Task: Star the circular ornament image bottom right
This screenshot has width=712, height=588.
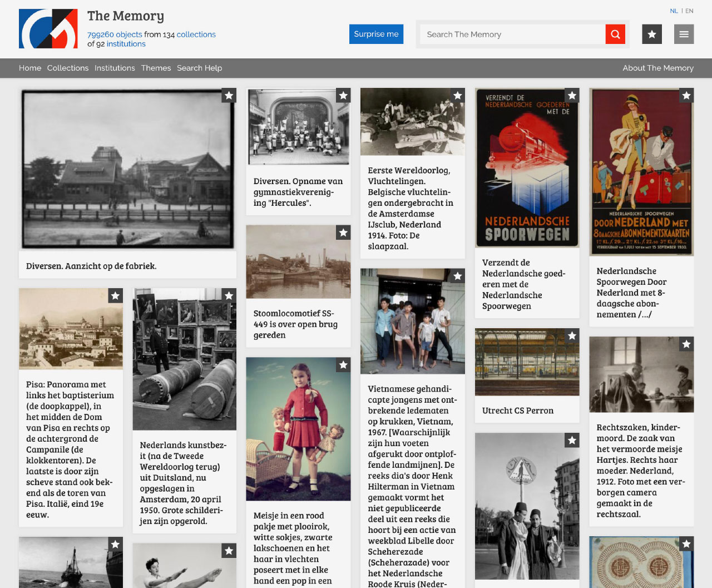Action: (686, 544)
